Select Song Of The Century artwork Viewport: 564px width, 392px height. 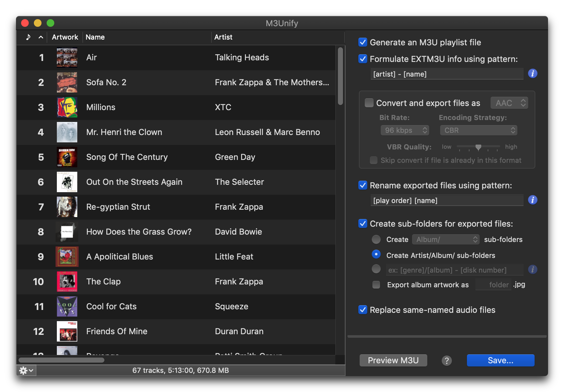(x=67, y=157)
